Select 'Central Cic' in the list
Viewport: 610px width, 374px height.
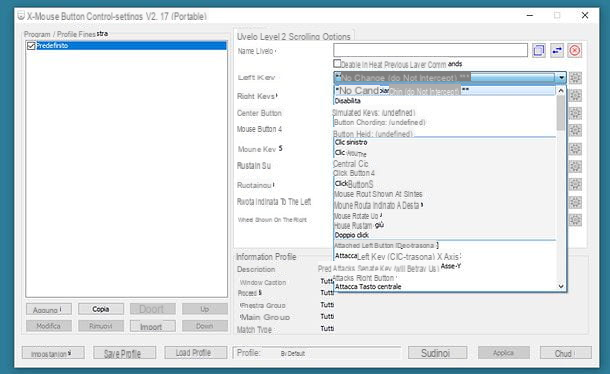pos(351,164)
